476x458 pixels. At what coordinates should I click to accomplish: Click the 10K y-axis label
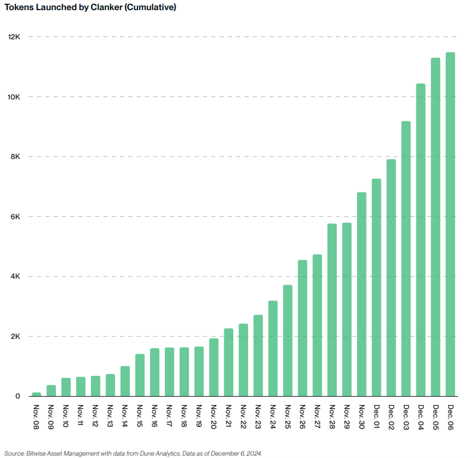(14, 97)
